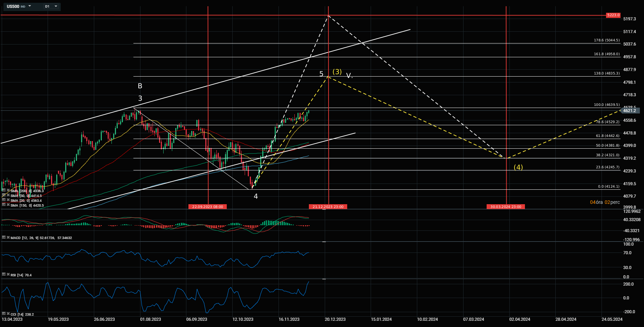Remove the CCI indicator
Screen dimensions: 644x327
(x=8, y=314)
